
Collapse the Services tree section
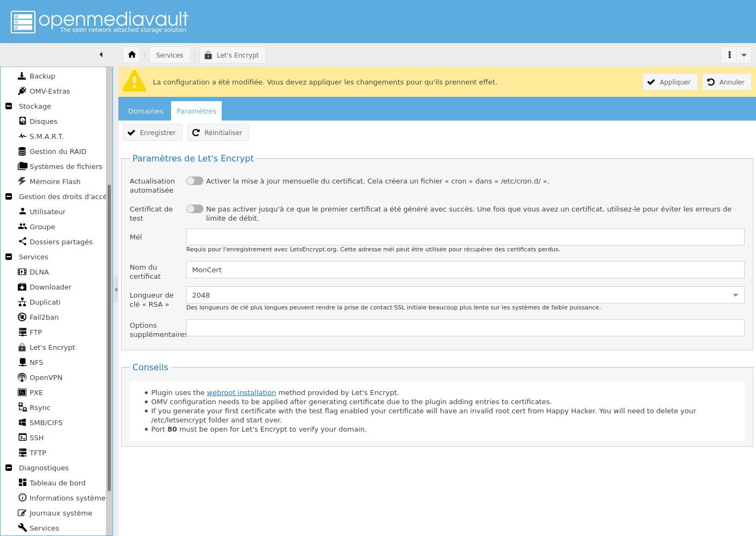(9, 257)
